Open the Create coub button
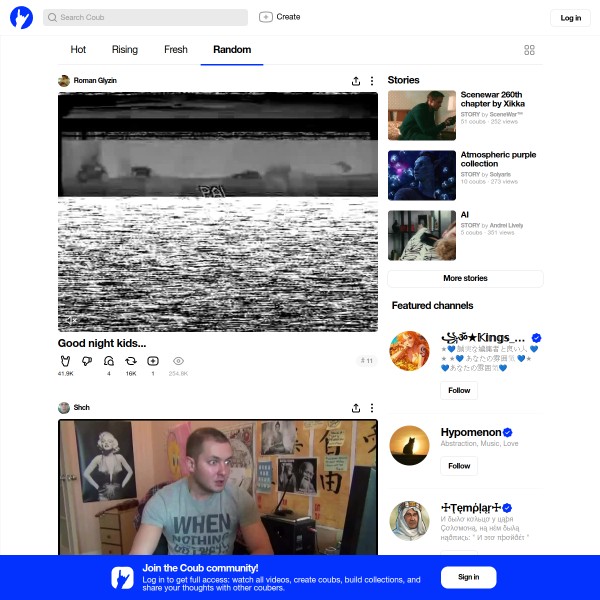Viewport: 600px width, 600px height. [279, 17]
